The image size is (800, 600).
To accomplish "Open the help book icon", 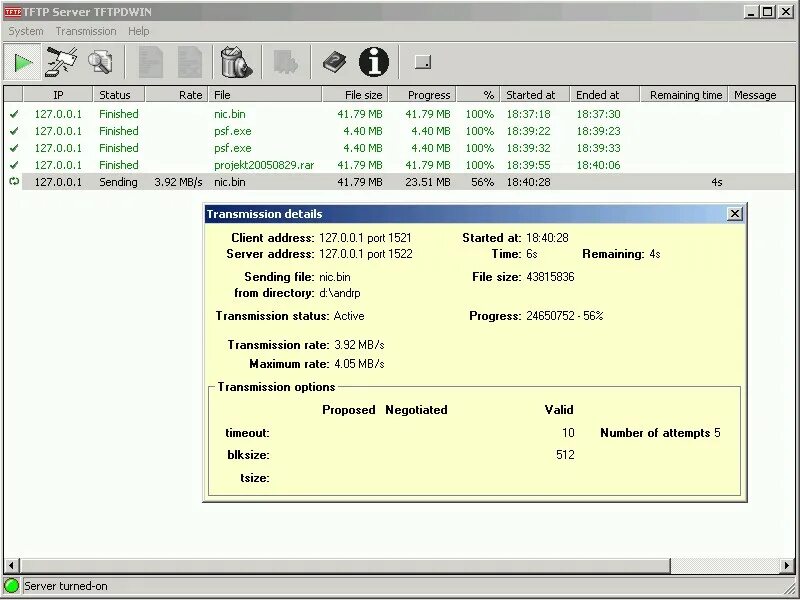I will pos(335,62).
